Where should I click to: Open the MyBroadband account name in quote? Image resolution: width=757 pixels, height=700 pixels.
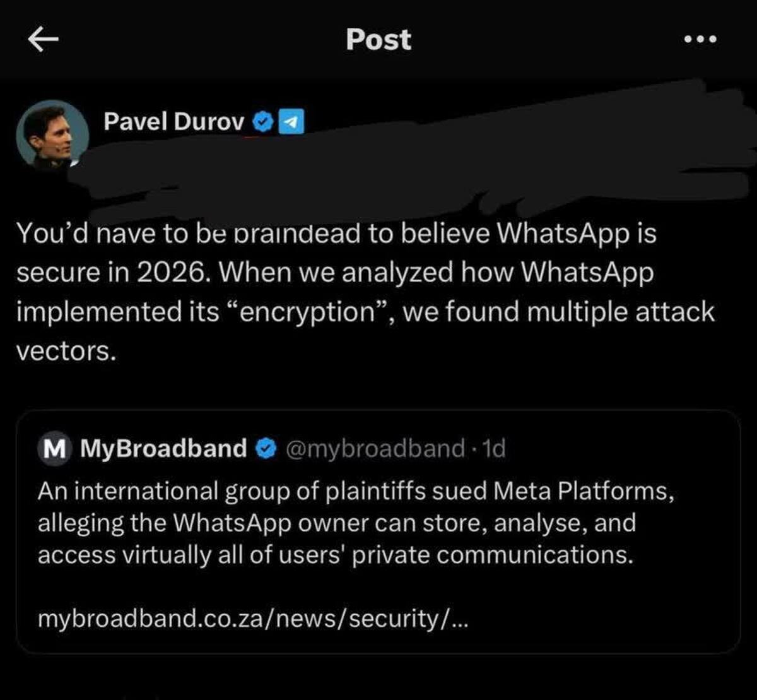(164, 449)
